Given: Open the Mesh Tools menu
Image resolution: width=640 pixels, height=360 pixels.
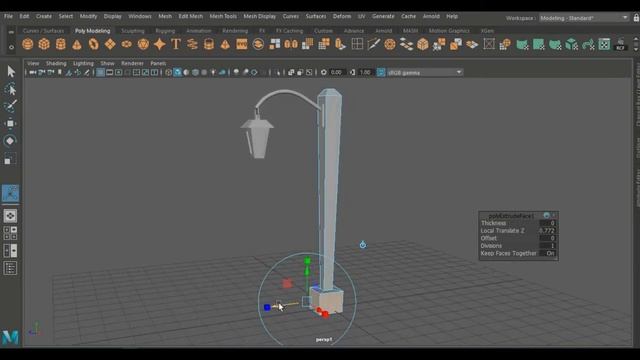Looking at the screenshot, I should click(223, 16).
